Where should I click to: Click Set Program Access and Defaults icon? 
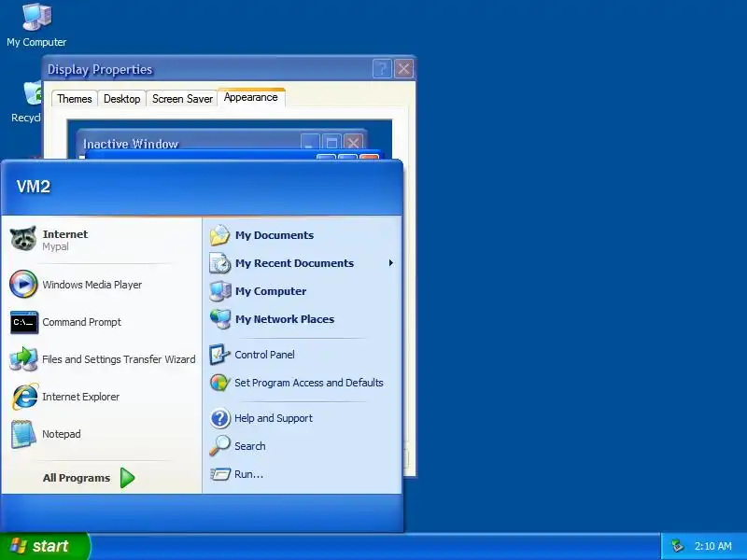[219, 383]
